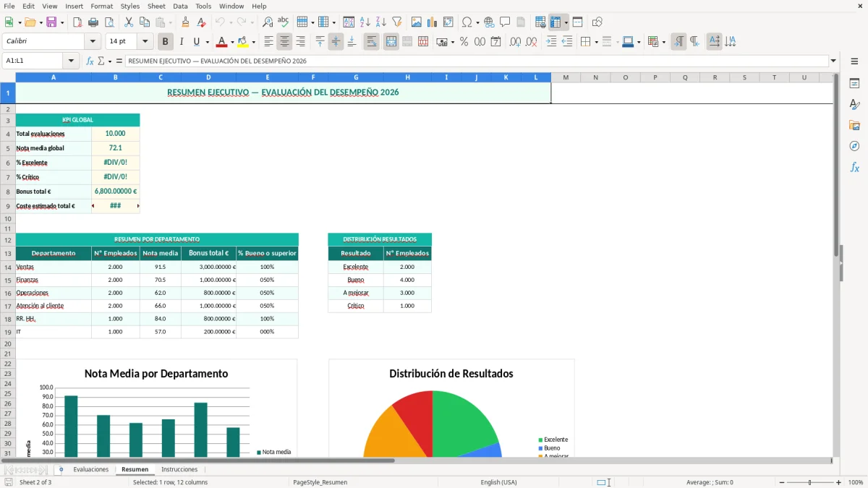Click the Print icon in toolbar
The height and width of the screenshot is (488, 868).
point(93,22)
